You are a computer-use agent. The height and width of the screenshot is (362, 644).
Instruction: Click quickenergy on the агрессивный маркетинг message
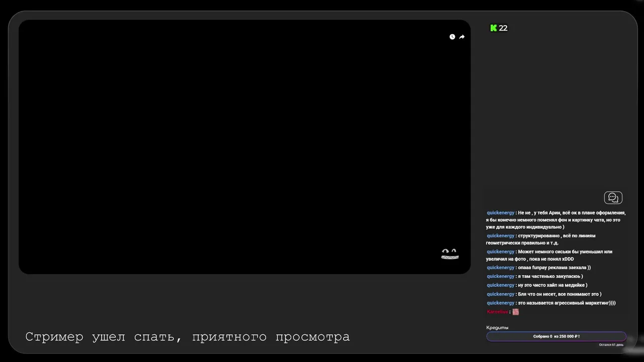point(500,303)
